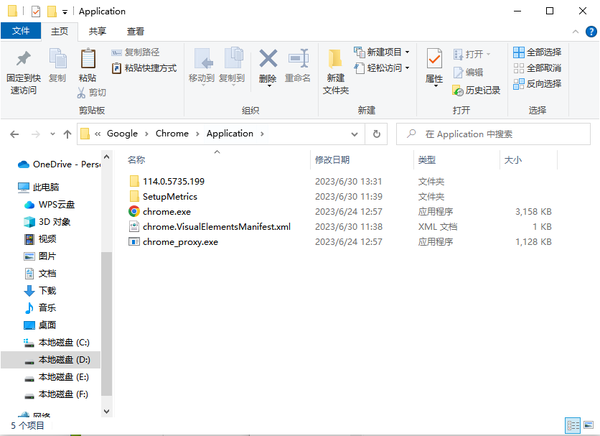Switch to the View (查看) tab
Image resolution: width=600 pixels, height=436 pixels.
(135, 31)
